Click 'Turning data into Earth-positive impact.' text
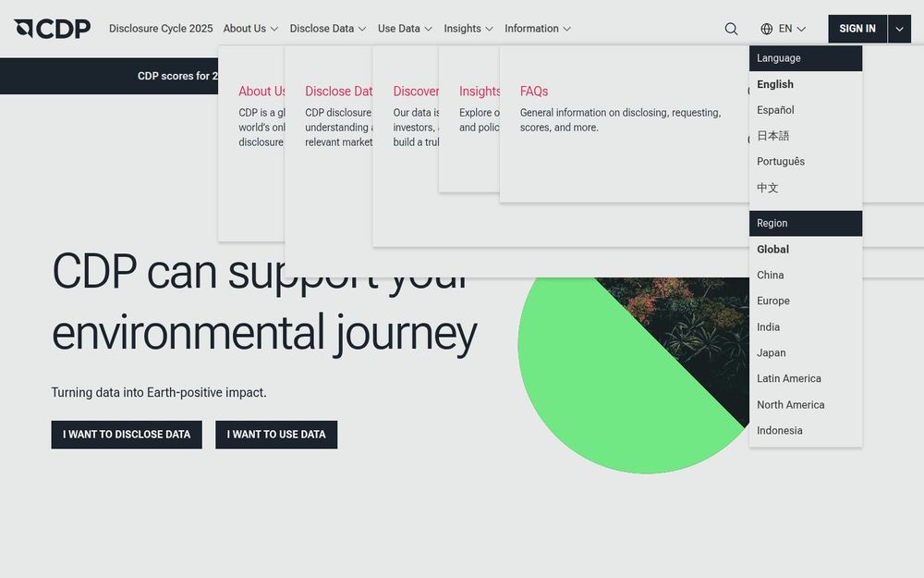Image resolution: width=924 pixels, height=578 pixels. (159, 393)
